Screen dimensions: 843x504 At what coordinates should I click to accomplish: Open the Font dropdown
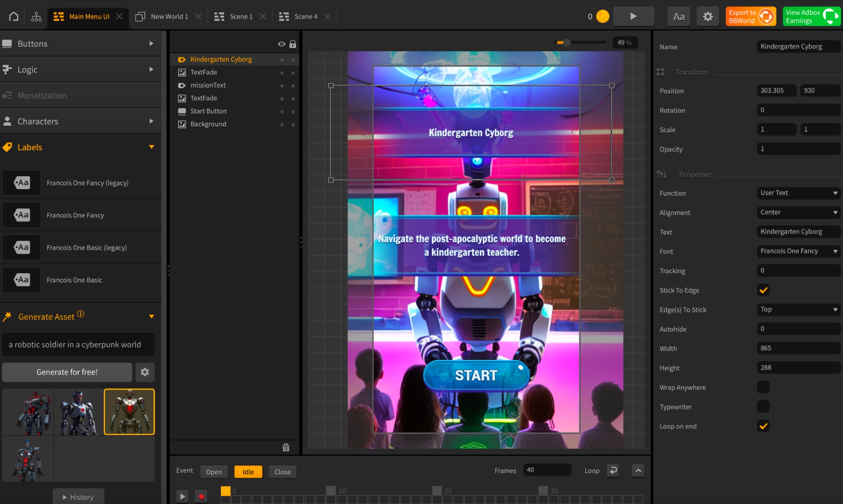tap(798, 251)
